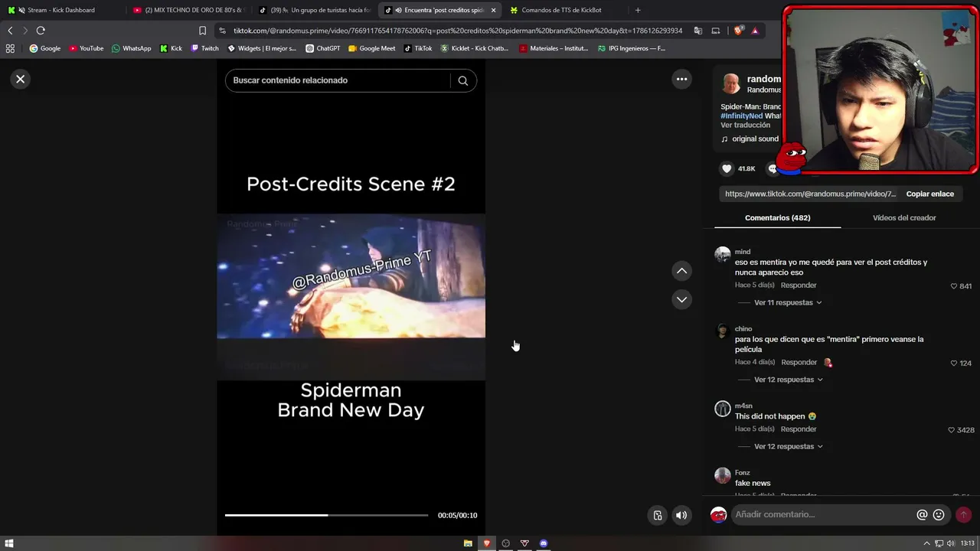
Task: Open the Discord taskbar icon
Action: pos(544,543)
